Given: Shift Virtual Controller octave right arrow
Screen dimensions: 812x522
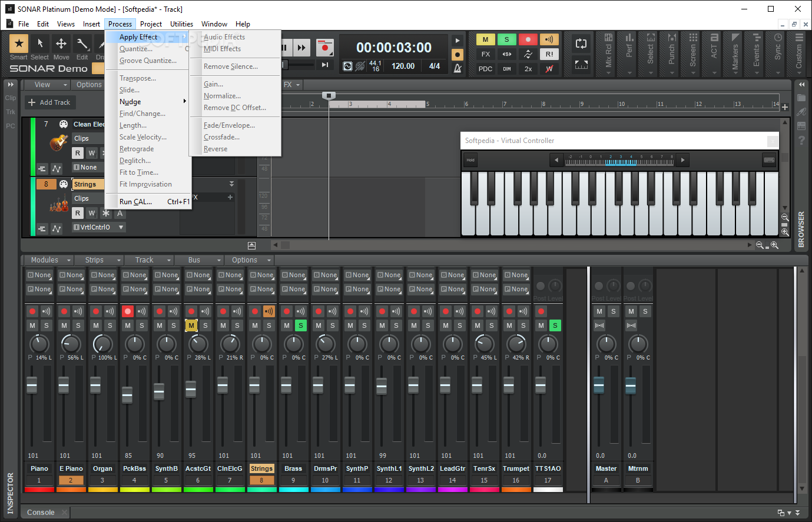Looking at the screenshot, I should (682, 160).
